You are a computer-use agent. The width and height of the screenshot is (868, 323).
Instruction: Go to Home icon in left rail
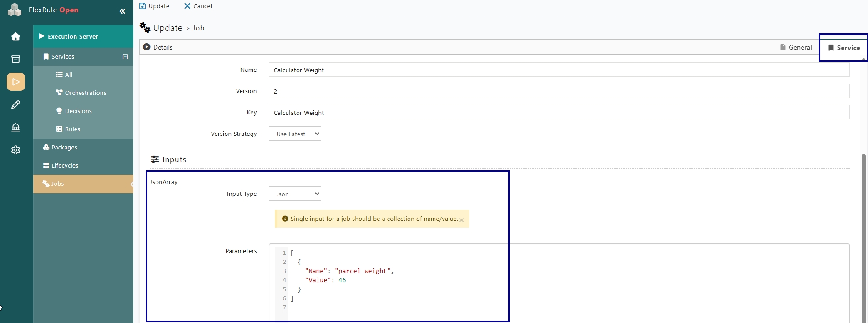coord(15,36)
